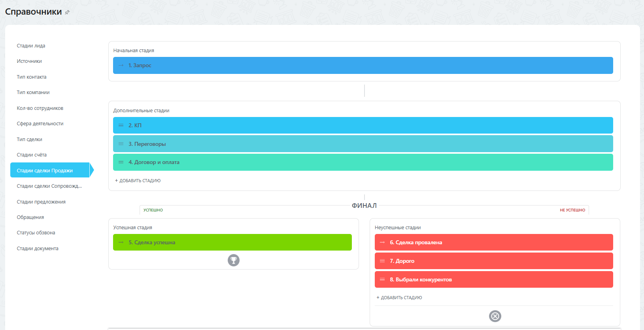Select '5. Сделка успешна' stage name
Image resolution: width=644 pixels, height=330 pixels.
click(x=152, y=242)
